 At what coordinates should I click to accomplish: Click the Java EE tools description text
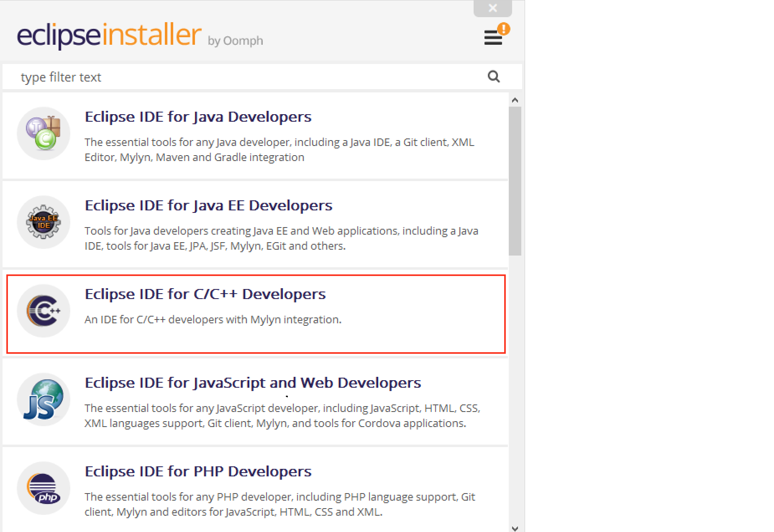tap(281, 238)
